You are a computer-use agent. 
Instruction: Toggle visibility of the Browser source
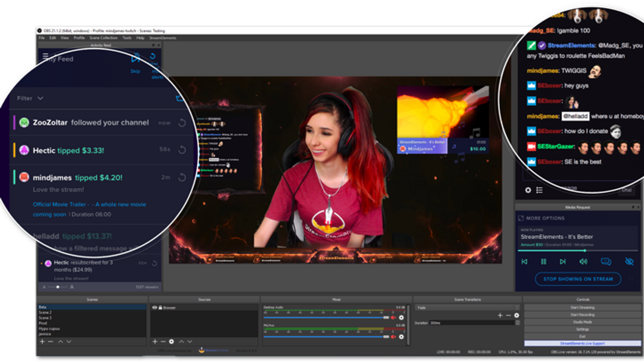click(154, 308)
